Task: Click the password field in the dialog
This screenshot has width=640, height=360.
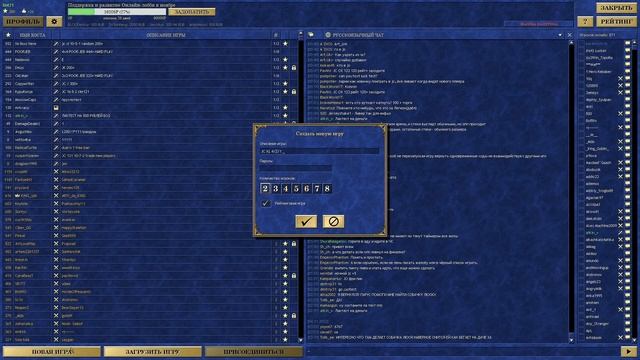Action: click(x=296, y=168)
